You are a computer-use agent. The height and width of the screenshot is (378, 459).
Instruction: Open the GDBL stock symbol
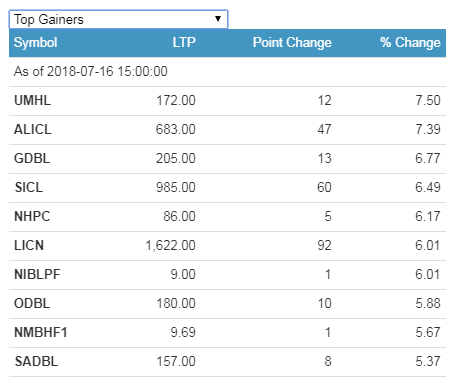[x=32, y=158]
